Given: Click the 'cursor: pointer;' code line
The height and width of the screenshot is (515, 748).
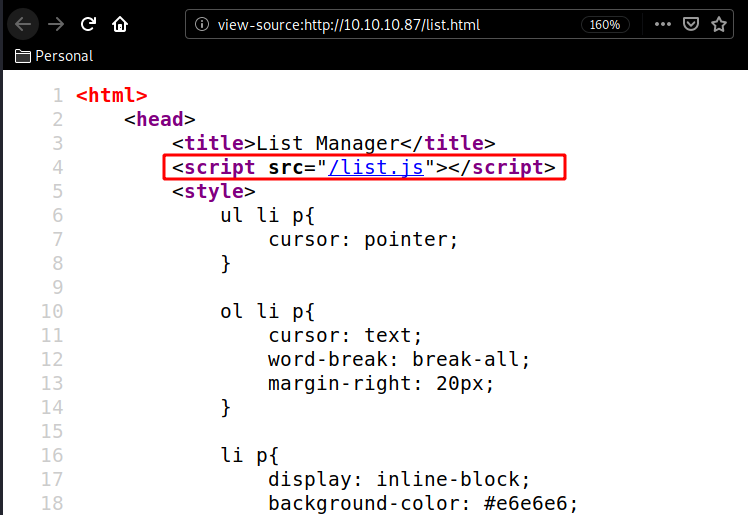Looking at the screenshot, I should pyautogui.click(x=363, y=240).
